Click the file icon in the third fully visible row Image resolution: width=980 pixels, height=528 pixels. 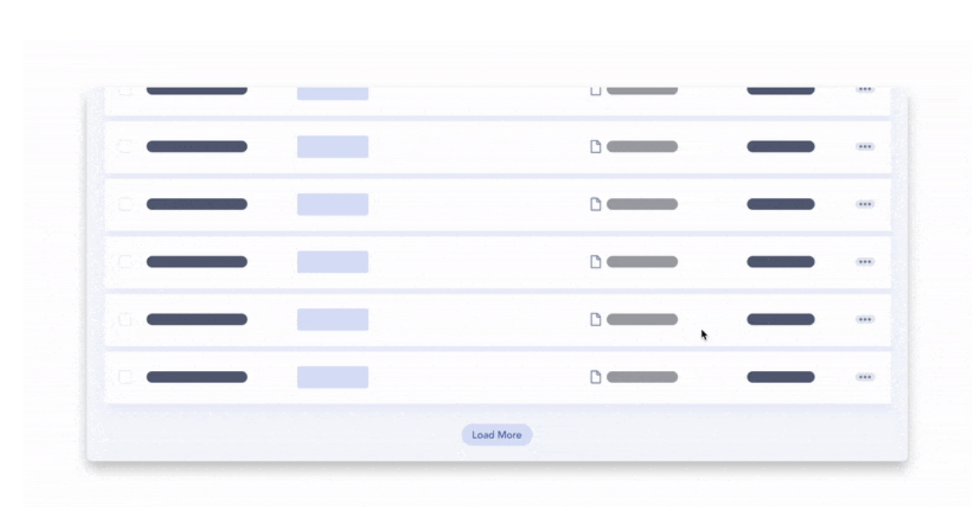pyautogui.click(x=595, y=262)
